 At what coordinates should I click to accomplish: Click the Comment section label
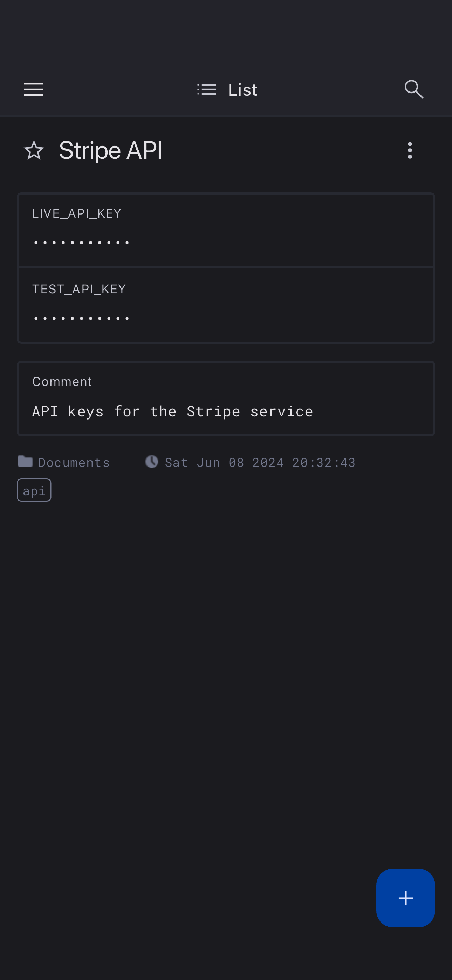62,381
